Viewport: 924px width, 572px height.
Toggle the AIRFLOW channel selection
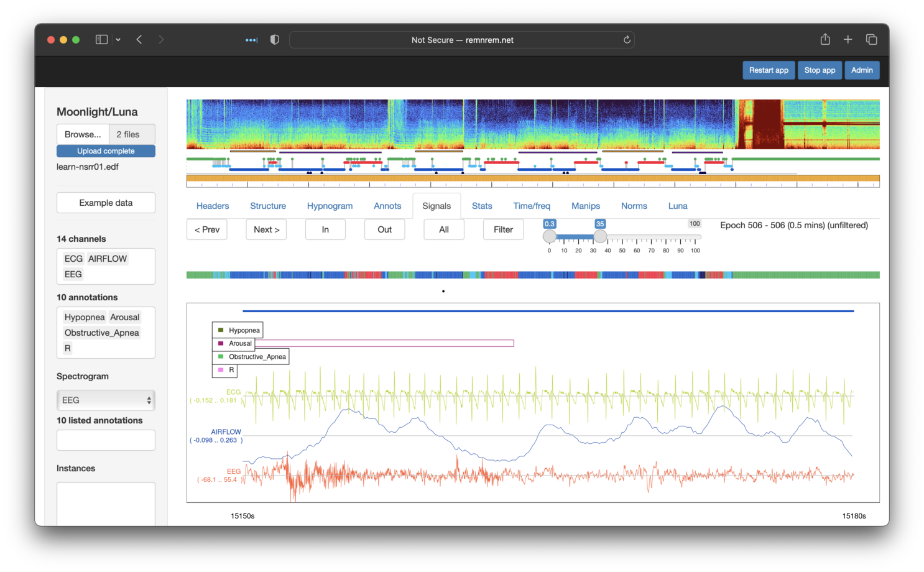(107, 259)
